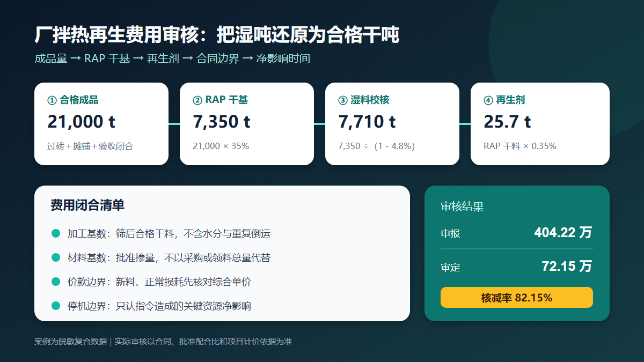Click the heading 审核结果
This screenshot has height=362, width=644.
pos(462,206)
